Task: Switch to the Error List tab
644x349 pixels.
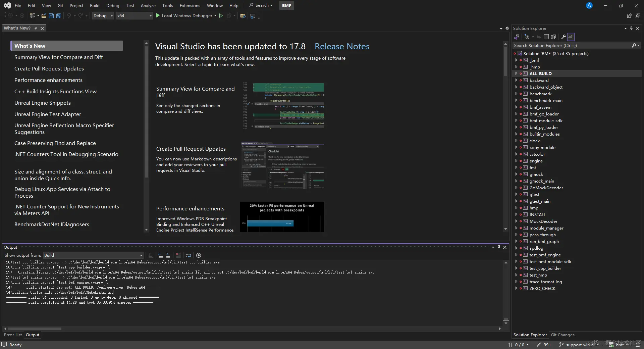Action: pyautogui.click(x=13, y=335)
